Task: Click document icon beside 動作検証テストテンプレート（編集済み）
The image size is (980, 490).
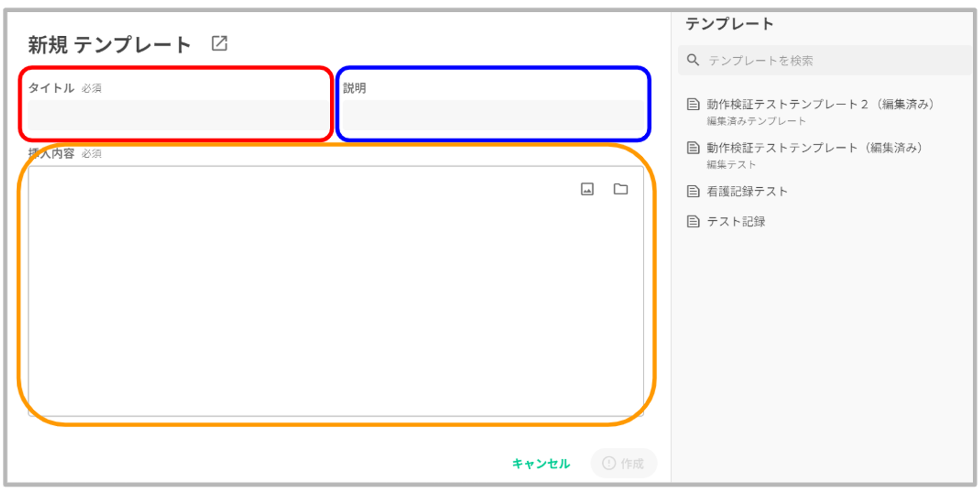Action: coord(693,148)
